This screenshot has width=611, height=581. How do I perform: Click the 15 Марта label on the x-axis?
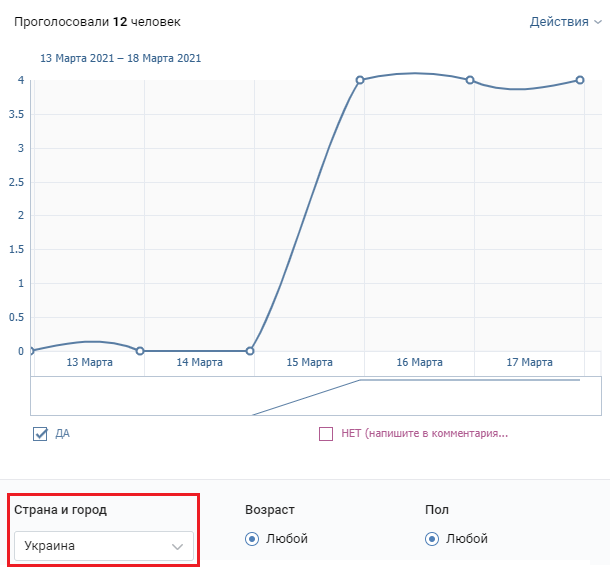[x=310, y=362]
